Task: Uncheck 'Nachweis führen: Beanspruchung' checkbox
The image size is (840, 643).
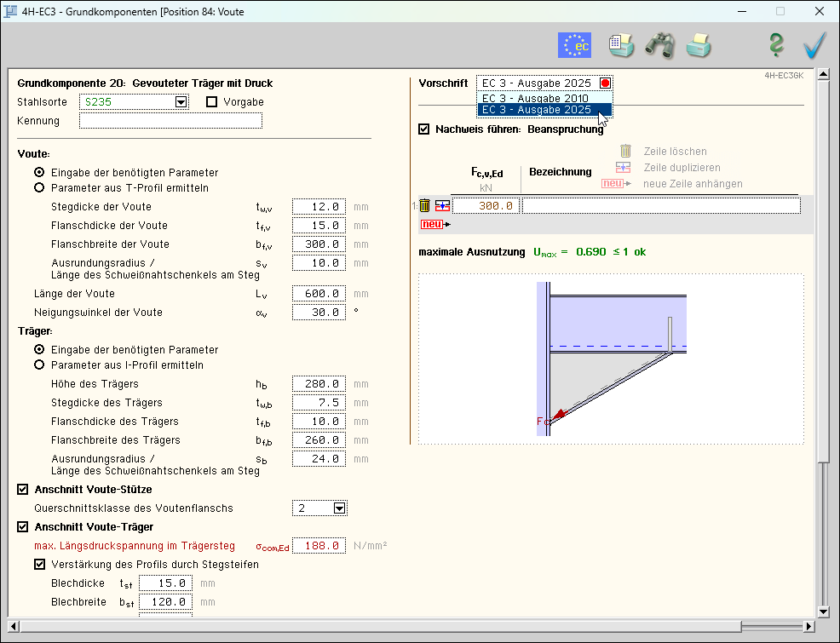Action: [424, 129]
